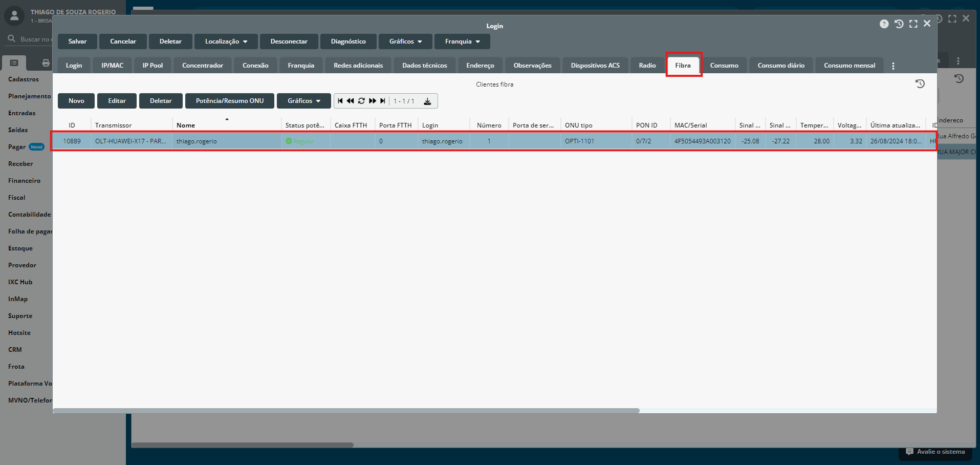Click the first page pagination icon
980x465 pixels.
(340, 101)
